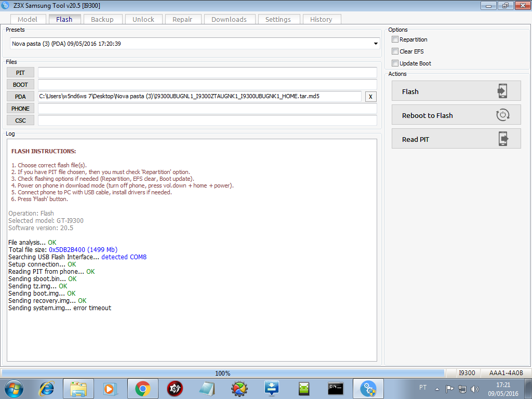
Task: Switch to the Downloads tab
Action: tap(229, 19)
